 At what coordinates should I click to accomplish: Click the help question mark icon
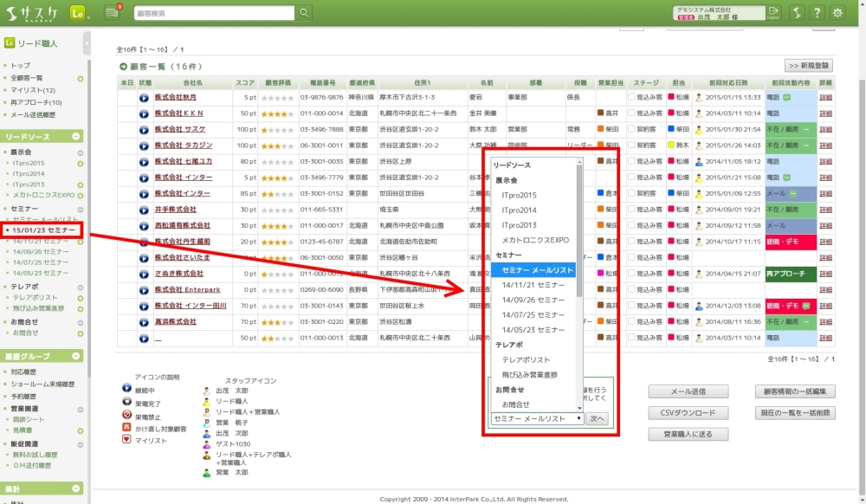click(x=815, y=13)
